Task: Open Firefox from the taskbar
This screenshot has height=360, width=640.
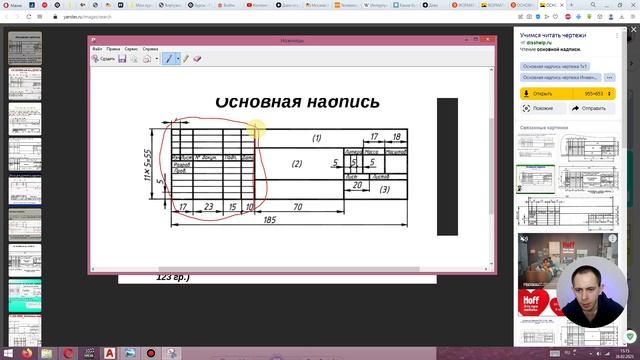Action: [27, 353]
